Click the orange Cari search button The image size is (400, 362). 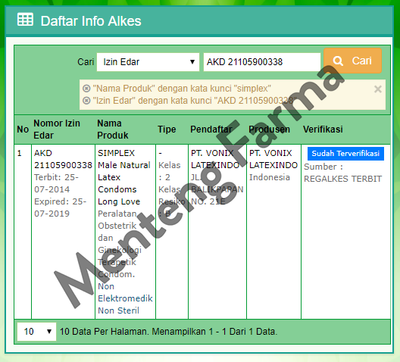[353, 61]
